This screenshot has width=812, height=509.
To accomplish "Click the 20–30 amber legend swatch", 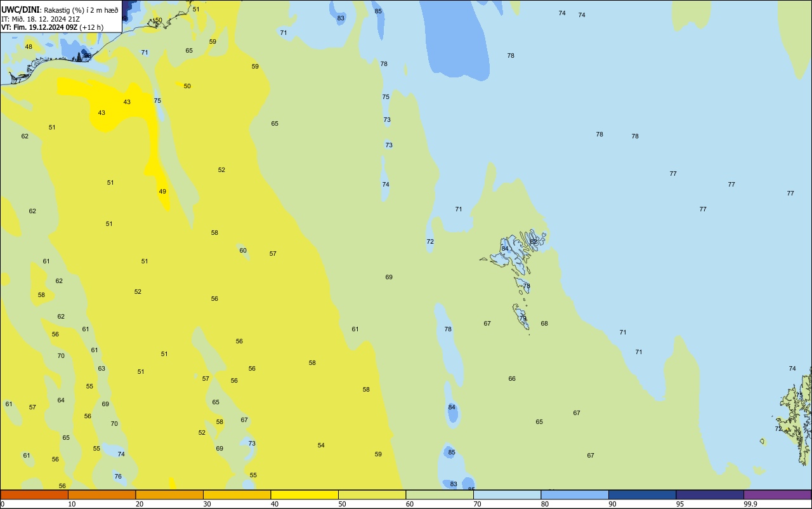I will [169, 494].
